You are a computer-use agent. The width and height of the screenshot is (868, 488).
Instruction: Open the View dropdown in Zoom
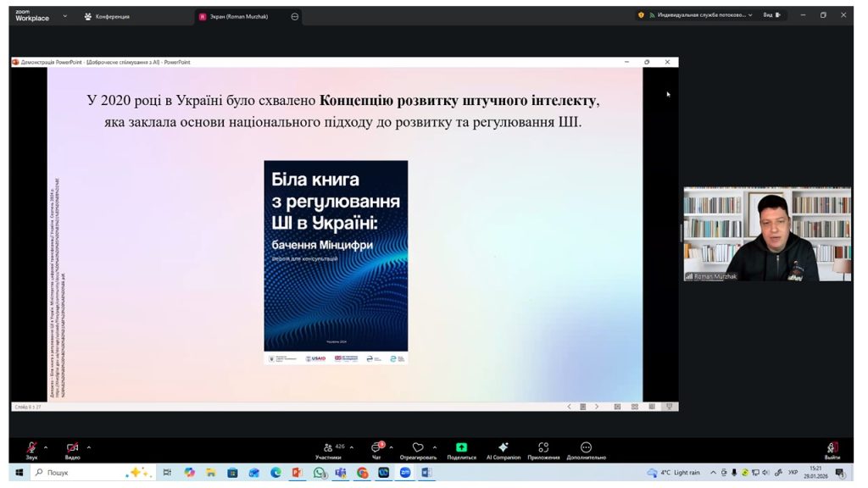pos(771,15)
